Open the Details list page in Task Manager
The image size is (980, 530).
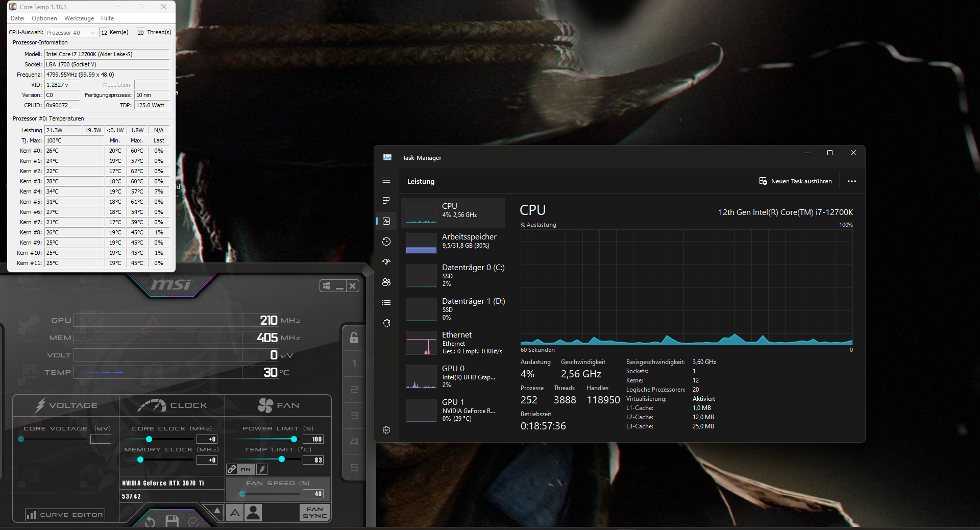(386, 303)
